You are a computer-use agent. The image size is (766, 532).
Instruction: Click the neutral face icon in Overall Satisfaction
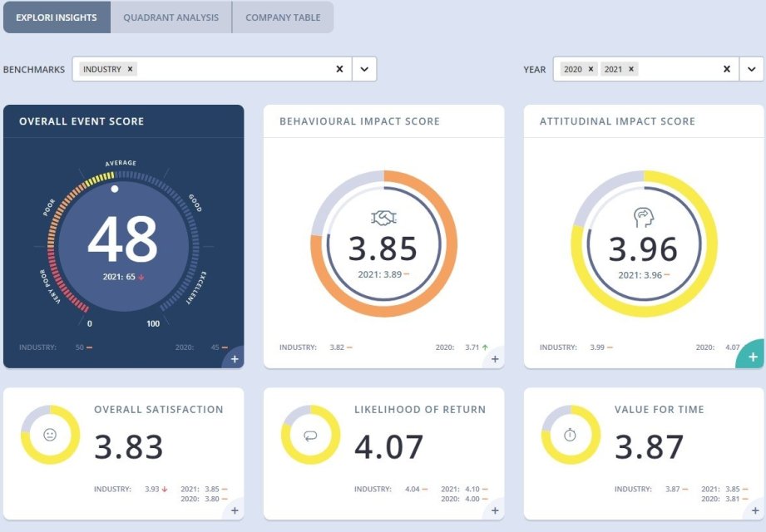50,435
